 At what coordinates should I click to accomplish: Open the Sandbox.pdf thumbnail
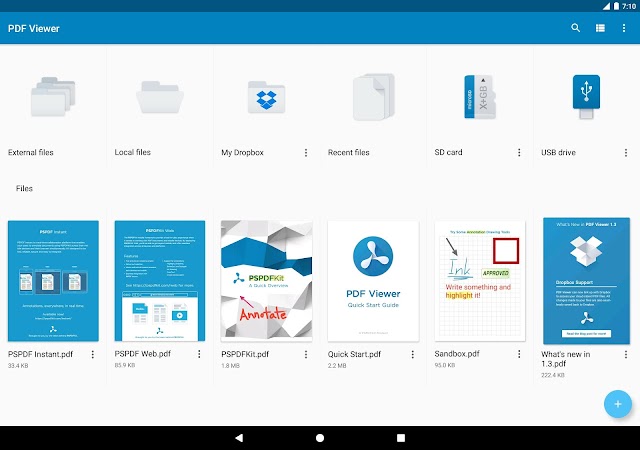pos(480,281)
